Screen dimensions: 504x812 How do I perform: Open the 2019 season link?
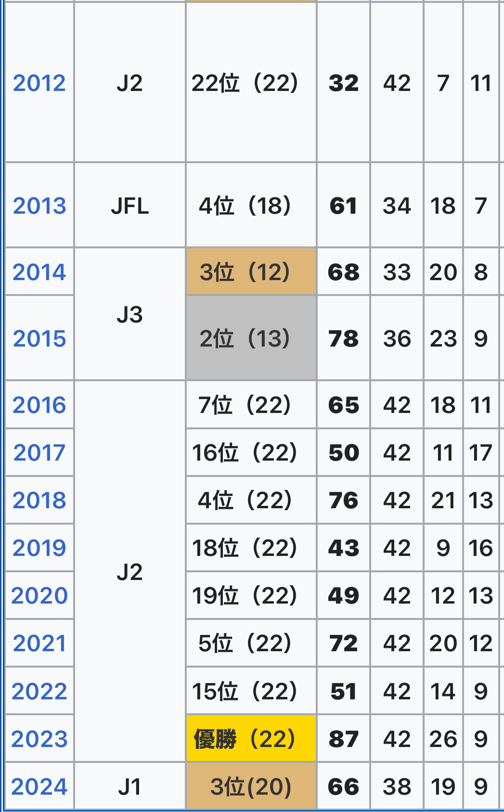(x=39, y=548)
